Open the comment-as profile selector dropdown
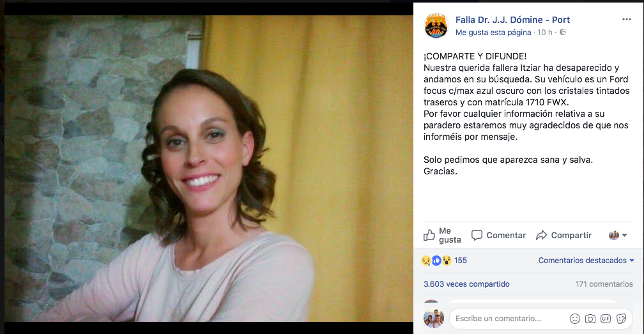The height and width of the screenshot is (334, 644). [618, 235]
